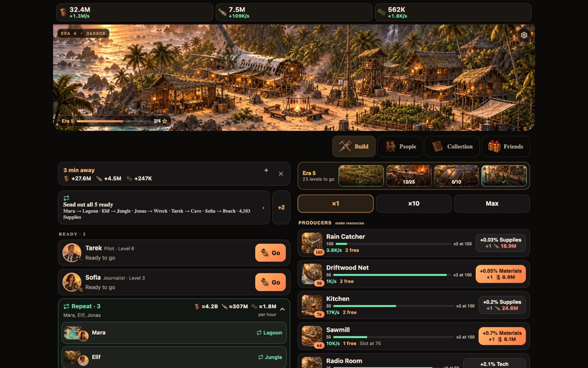
Task: Click Send out all 5 ready
Action: [x=164, y=208]
